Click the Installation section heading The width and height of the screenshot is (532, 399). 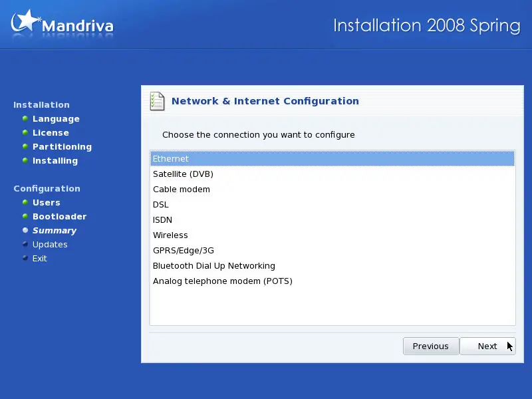[41, 105]
